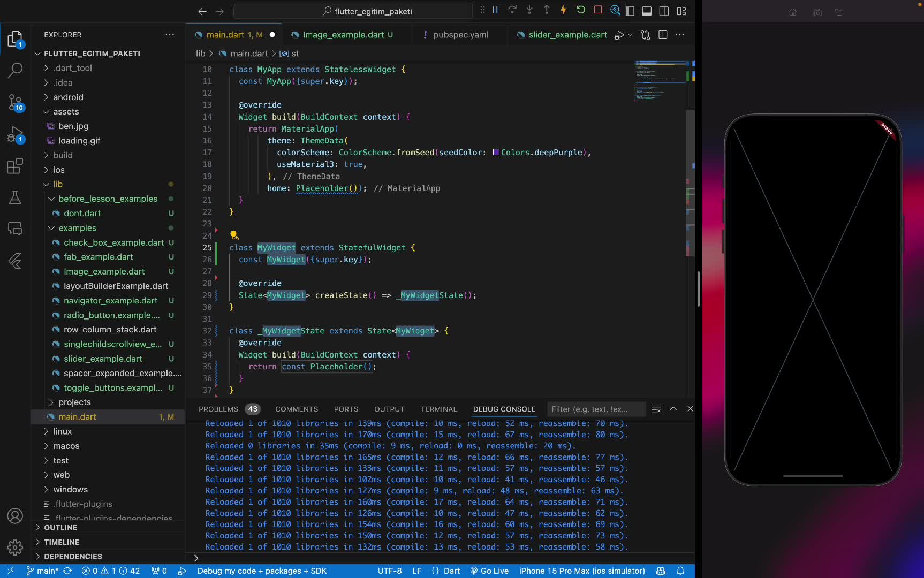Open the Manage gear menu
924x578 pixels.
15,547
